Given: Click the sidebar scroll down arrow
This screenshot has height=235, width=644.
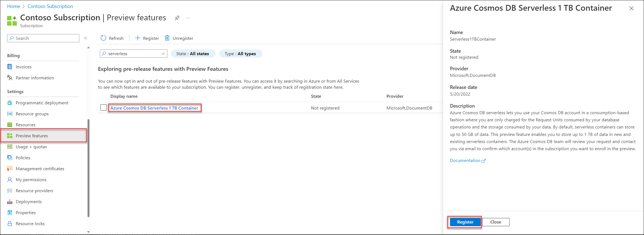Looking at the screenshot, I should pos(88,232).
